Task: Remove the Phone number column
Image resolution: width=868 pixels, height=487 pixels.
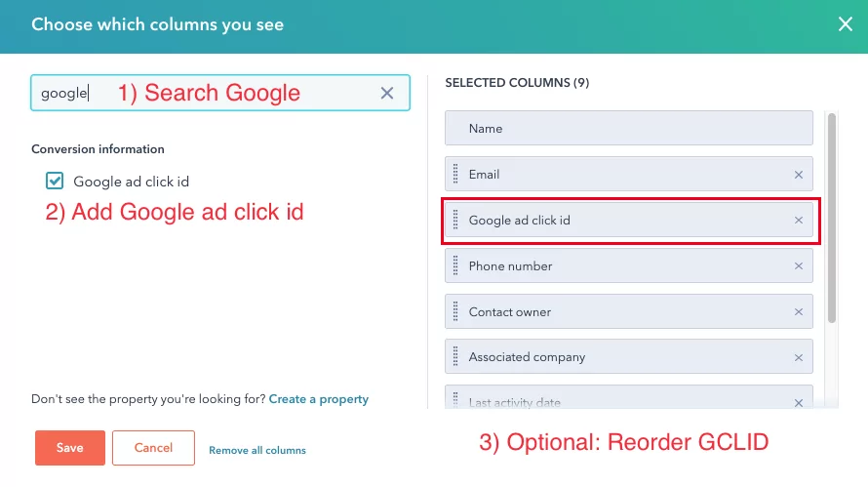Action: click(x=798, y=266)
